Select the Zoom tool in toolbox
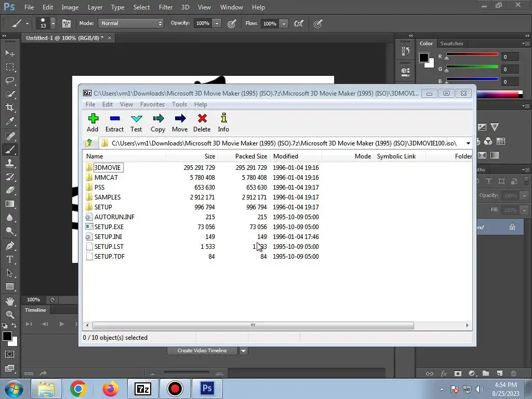This screenshot has width=532, height=399. [x=10, y=314]
